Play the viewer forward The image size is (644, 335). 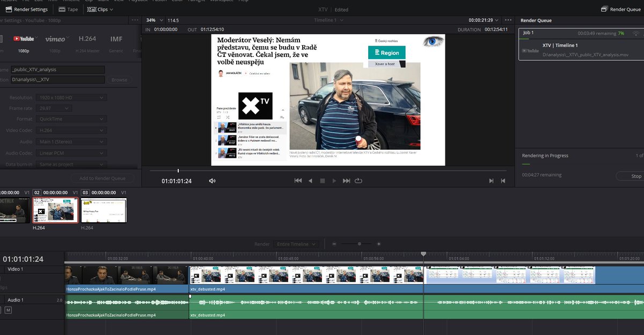click(334, 181)
